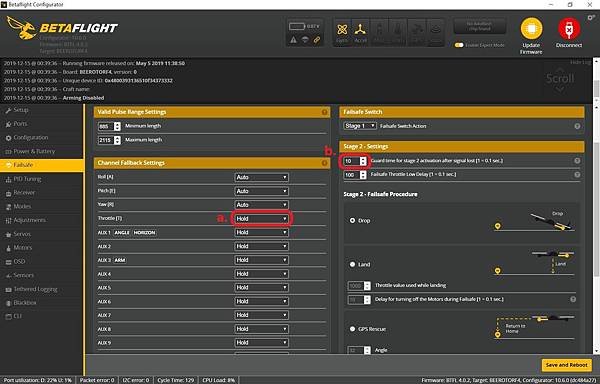Select the Drop failsafe procedure
The image size is (600, 384).
point(352,221)
